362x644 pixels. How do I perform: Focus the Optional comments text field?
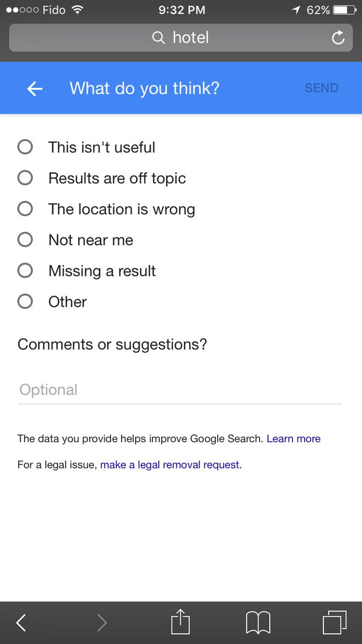179,390
